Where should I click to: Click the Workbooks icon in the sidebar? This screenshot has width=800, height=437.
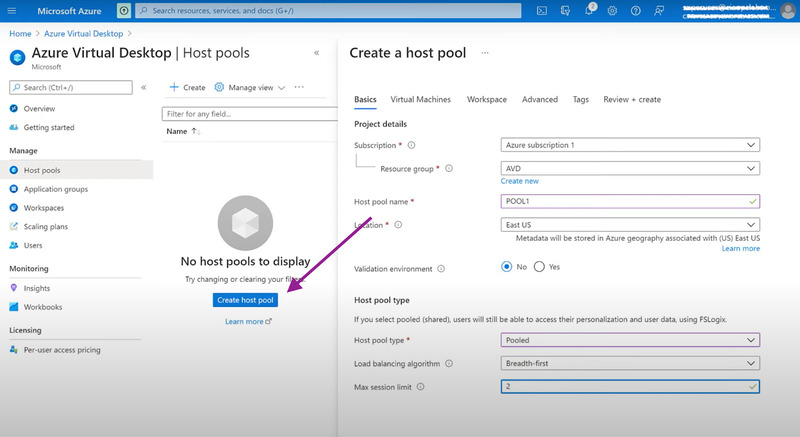tap(14, 307)
